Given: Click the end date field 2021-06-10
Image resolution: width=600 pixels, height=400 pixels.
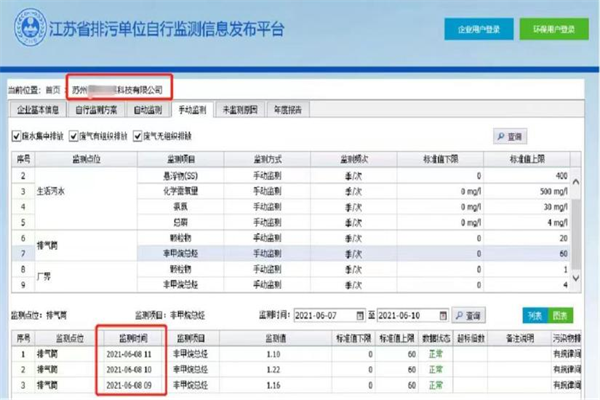Looking at the screenshot, I should click(412, 313).
